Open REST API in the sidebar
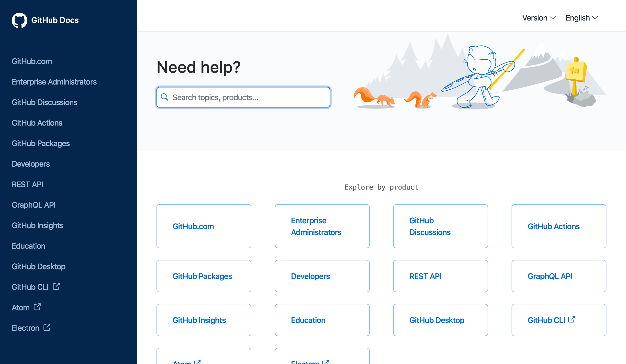 [27, 184]
